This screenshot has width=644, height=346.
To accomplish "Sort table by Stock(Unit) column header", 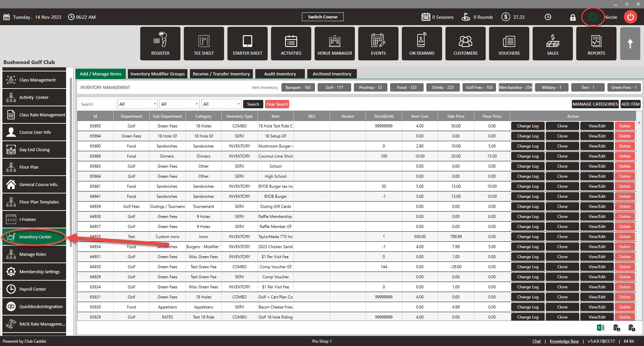I will click(383, 116).
